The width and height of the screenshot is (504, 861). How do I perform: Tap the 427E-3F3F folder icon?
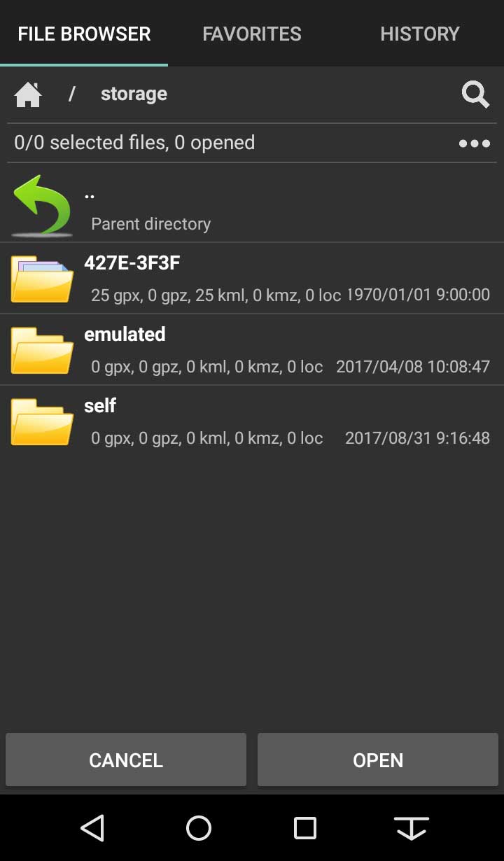[42, 279]
